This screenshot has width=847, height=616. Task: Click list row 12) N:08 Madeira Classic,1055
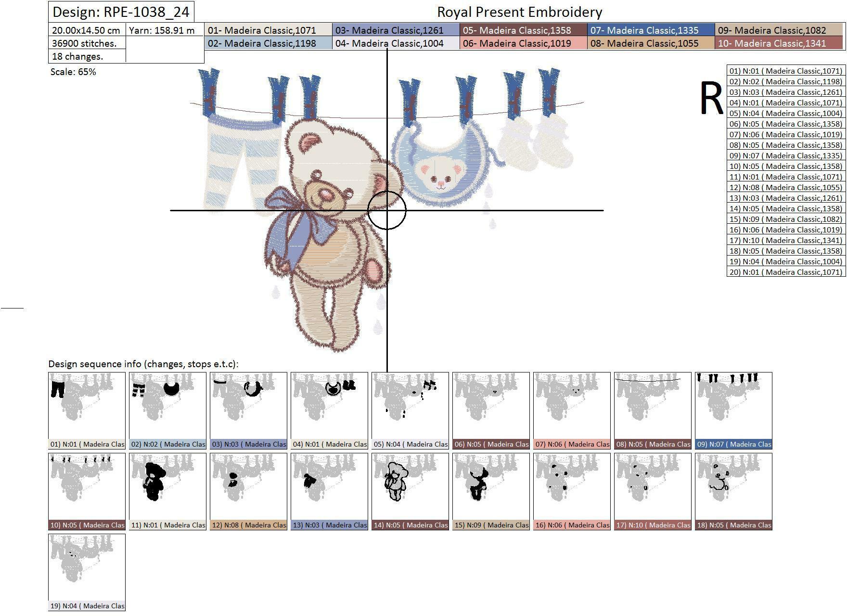[x=786, y=187]
